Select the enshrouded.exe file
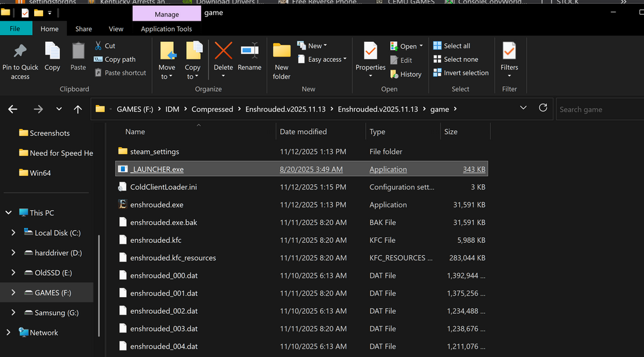Screen dimensions: 644x357 (156, 205)
